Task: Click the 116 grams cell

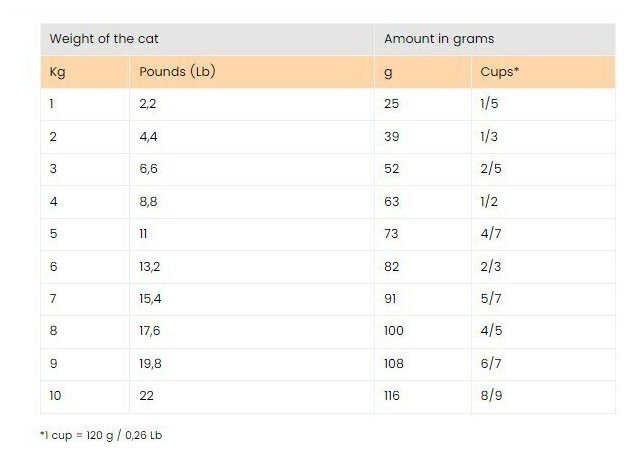Action: tap(392, 396)
